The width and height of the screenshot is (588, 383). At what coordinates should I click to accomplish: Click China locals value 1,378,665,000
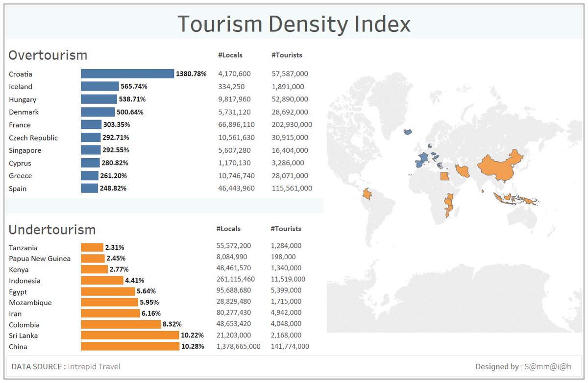tap(239, 346)
